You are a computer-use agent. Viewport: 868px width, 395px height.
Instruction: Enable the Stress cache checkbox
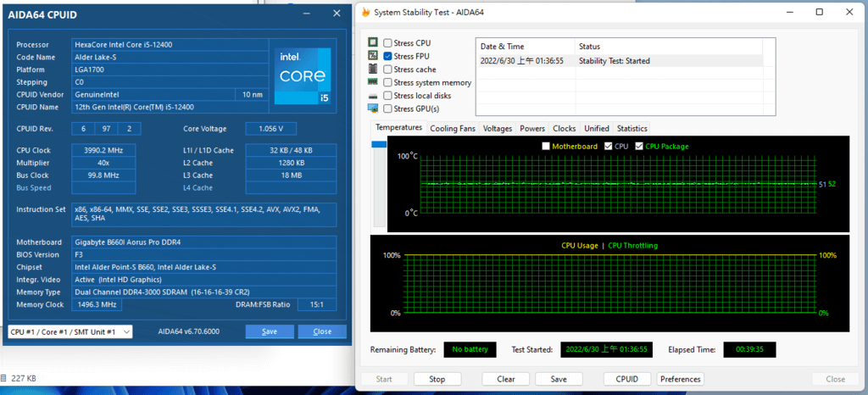(x=387, y=70)
